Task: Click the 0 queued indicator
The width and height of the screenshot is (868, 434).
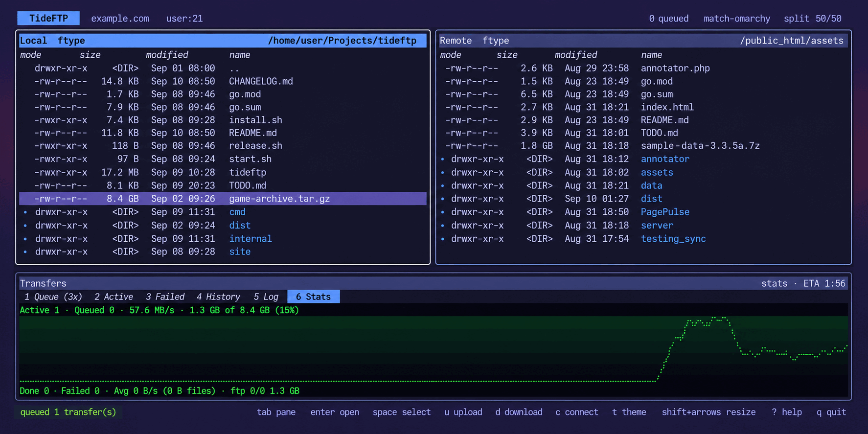Action: pos(668,19)
